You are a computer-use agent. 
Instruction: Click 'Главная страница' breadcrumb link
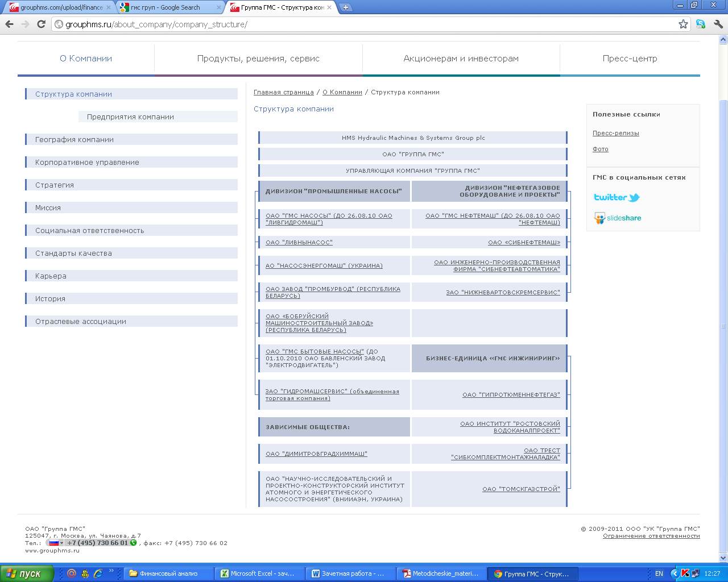tap(284, 92)
